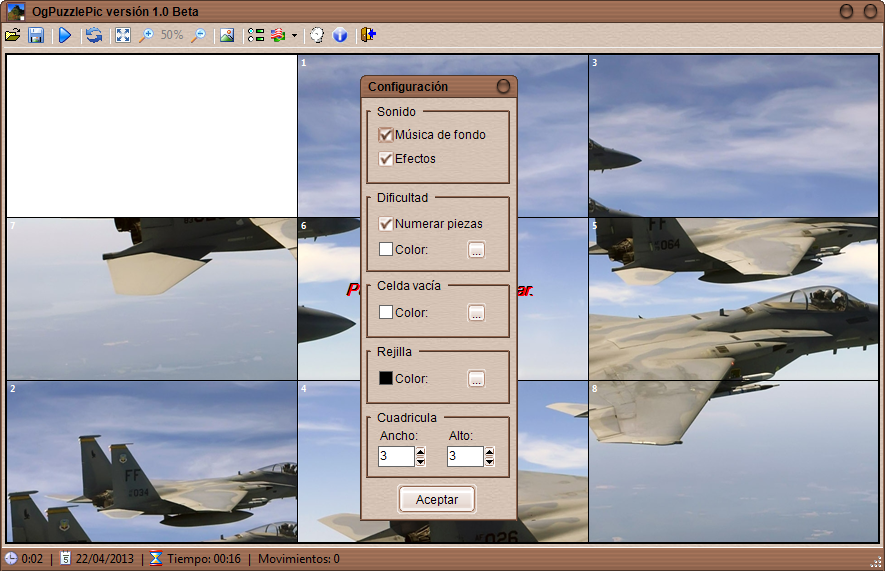Open an image file with the folder icon
The height and width of the screenshot is (571, 885).
point(12,35)
